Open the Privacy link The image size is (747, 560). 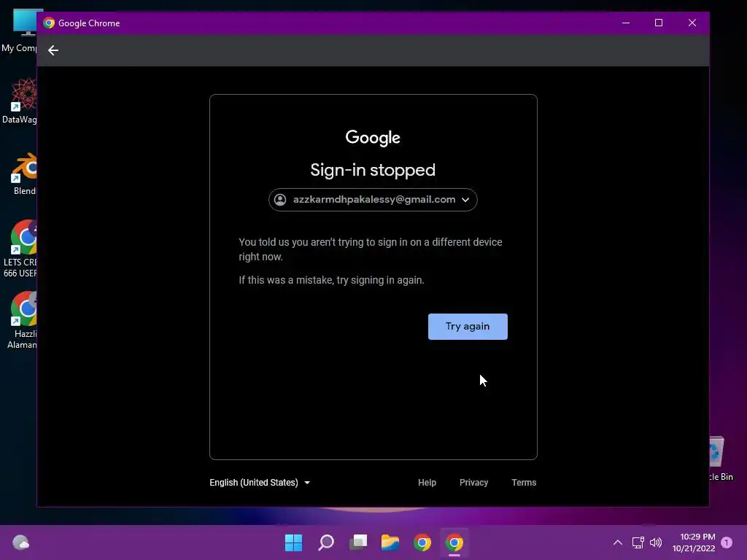pyautogui.click(x=473, y=483)
